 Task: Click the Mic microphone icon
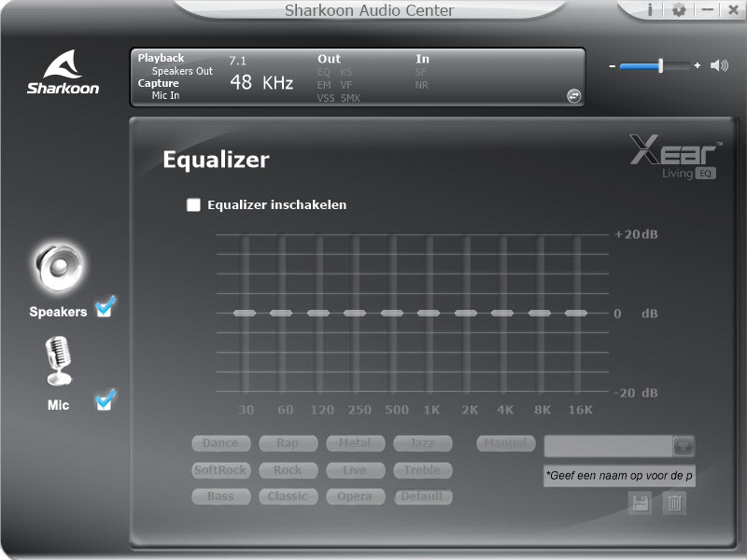click(x=59, y=361)
